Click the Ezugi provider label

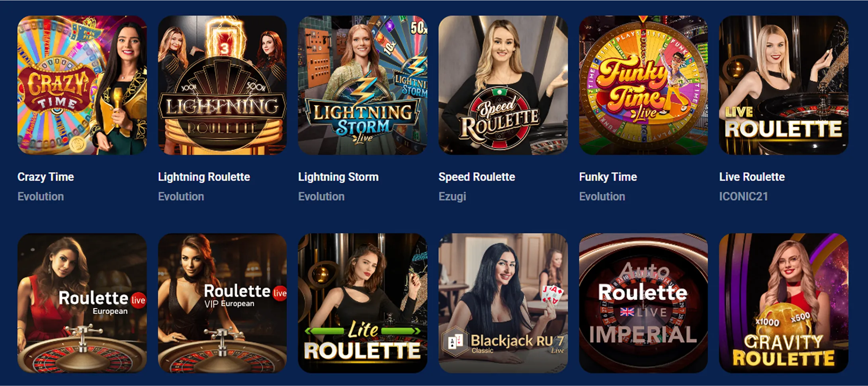[452, 196]
